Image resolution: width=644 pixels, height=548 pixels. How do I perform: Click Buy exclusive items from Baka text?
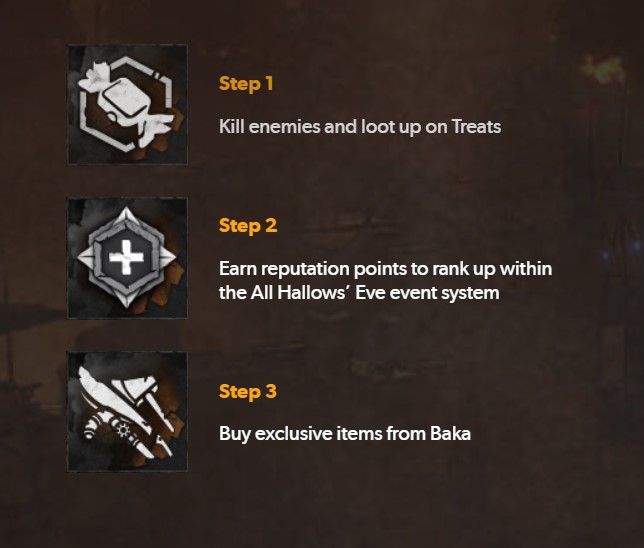[344, 434]
